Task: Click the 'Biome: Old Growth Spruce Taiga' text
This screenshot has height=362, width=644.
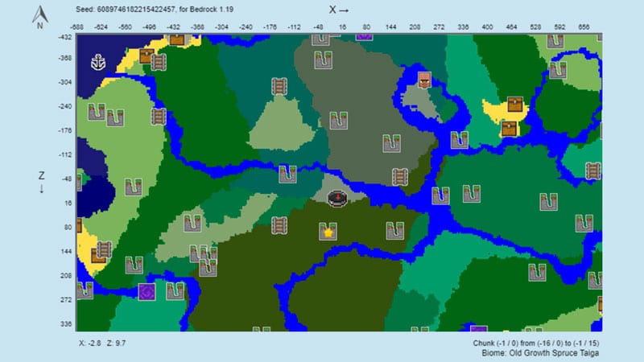Action: pyautogui.click(x=540, y=353)
